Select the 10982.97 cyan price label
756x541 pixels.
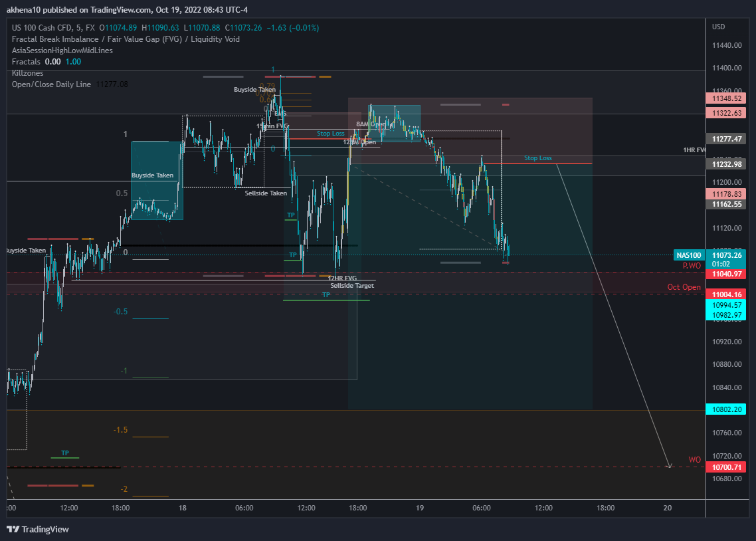tap(726, 315)
